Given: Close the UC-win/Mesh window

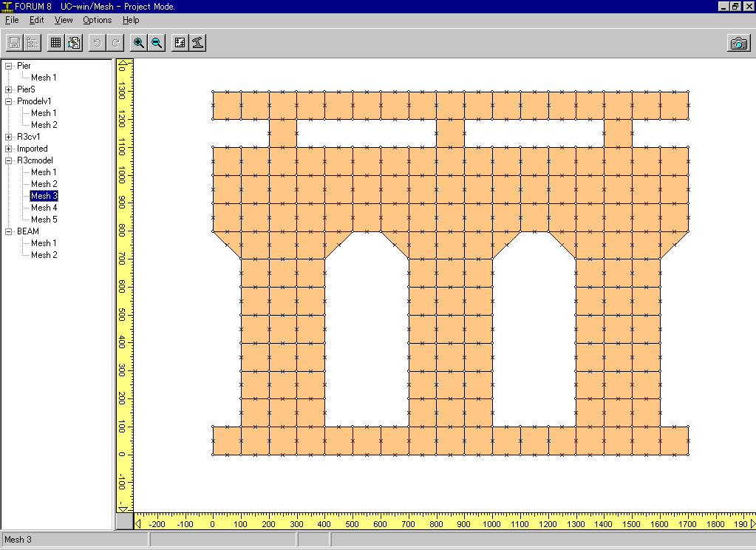Looking at the screenshot, I should (748, 6).
